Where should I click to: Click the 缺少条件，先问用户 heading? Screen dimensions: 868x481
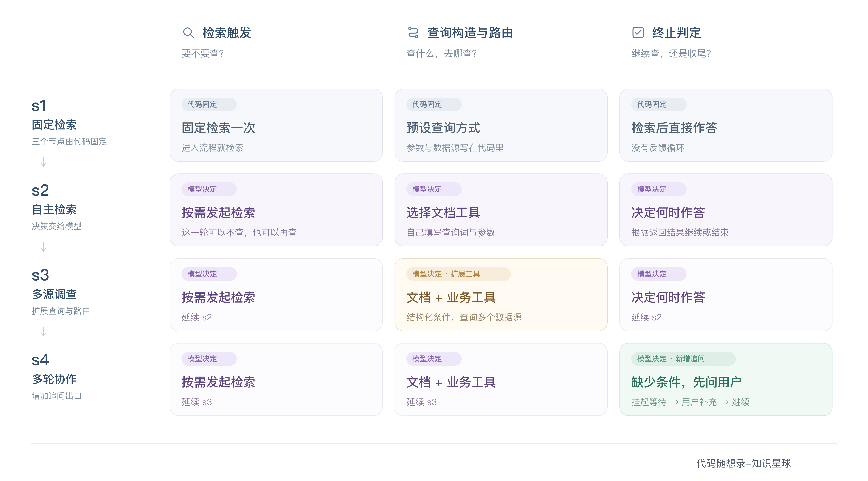(686, 382)
